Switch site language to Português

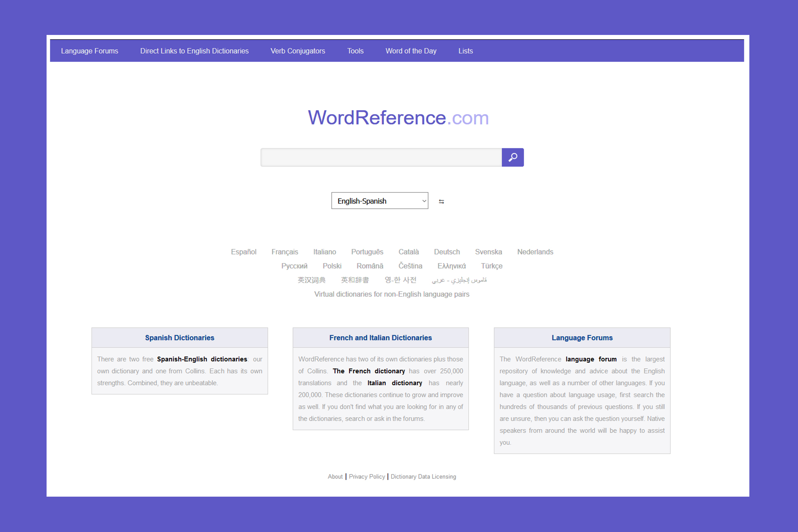[367, 252]
